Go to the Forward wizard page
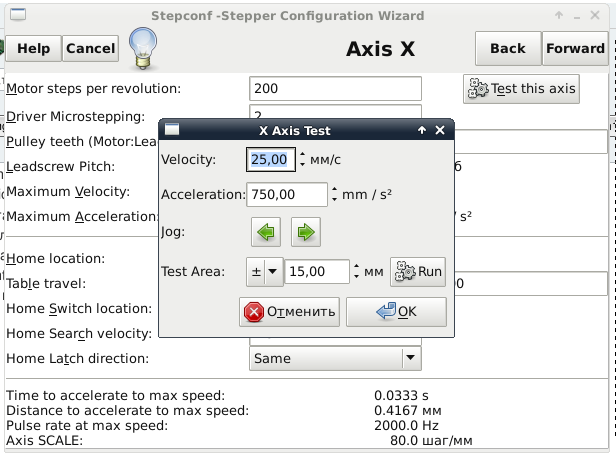The image size is (616, 456). click(x=575, y=48)
